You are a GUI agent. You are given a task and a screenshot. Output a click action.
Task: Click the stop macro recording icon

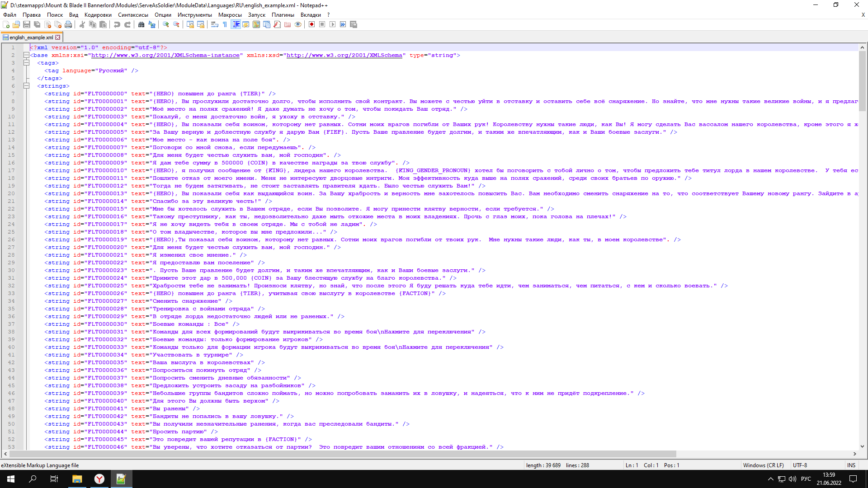322,24
